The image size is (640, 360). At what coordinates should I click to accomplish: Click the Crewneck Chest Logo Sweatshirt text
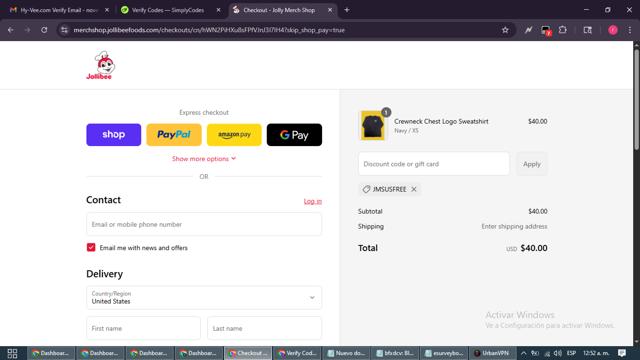click(x=441, y=121)
